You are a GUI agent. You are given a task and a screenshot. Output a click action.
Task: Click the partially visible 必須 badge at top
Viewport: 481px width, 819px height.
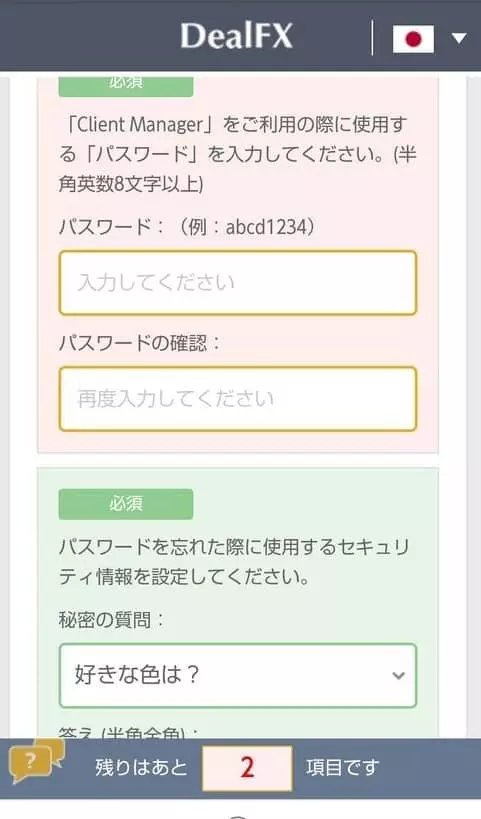pyautogui.click(x=126, y=86)
